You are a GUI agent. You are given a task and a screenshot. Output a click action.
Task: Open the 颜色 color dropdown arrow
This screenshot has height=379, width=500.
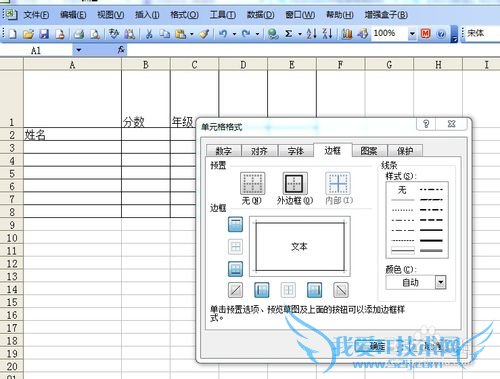pyautogui.click(x=441, y=283)
